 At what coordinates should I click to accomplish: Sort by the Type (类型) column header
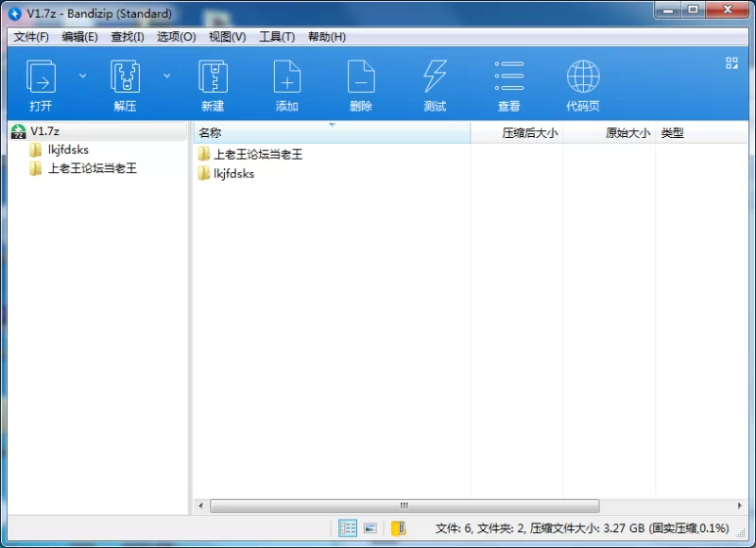[x=701, y=133]
